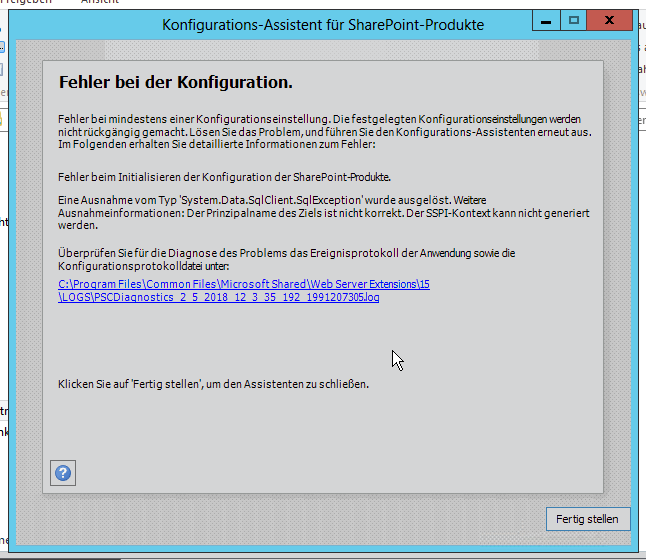Viewport: 646px width, 560px height.
Task: Maximize the Konfigurations-Assistent window
Action: (x=573, y=21)
